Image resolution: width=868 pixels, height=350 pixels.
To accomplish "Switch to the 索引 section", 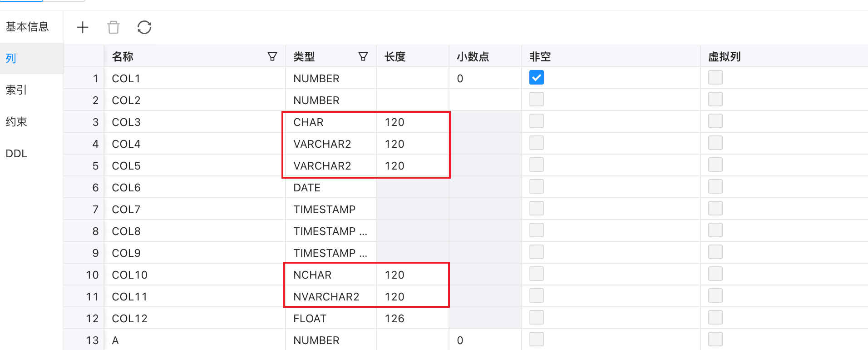I will 16,90.
